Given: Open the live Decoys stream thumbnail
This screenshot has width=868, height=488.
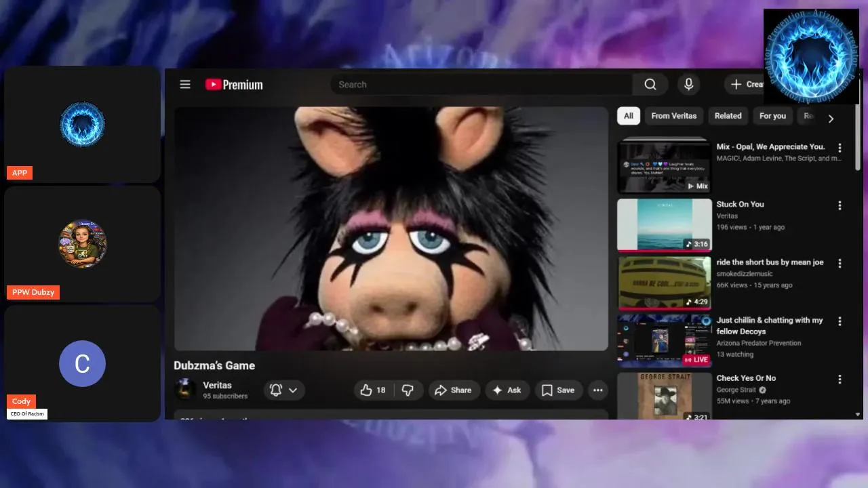Looking at the screenshot, I should coord(665,341).
